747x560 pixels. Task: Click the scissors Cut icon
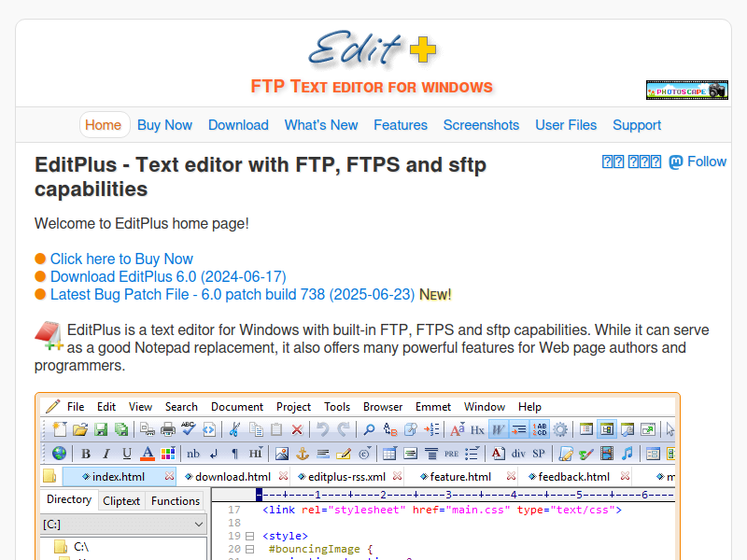(234, 429)
